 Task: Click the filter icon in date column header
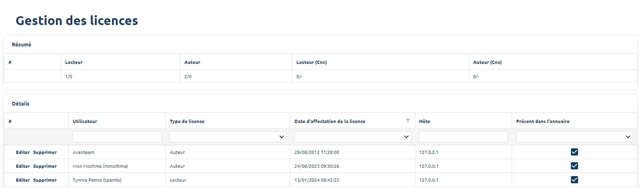[x=408, y=121]
